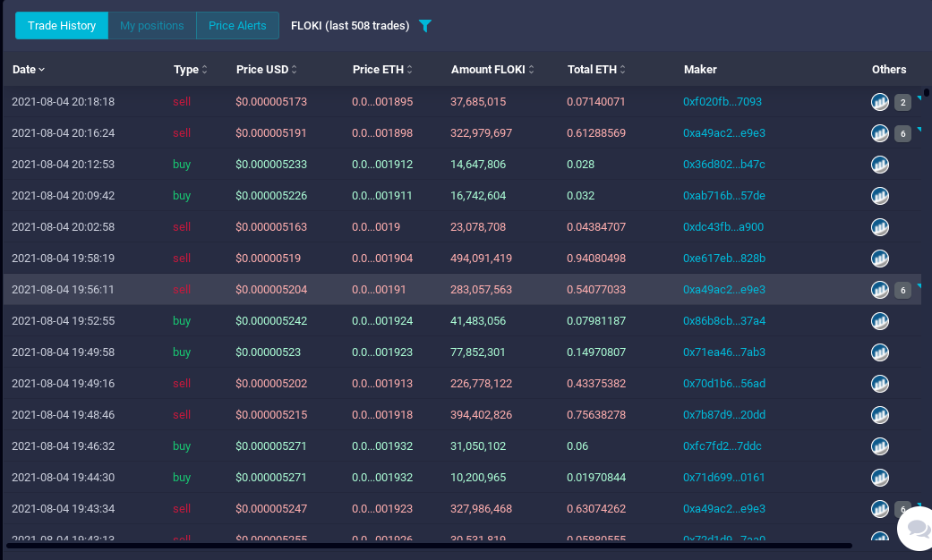Click the "6" badge on the 20:16:24 row
The height and width of the screenshot is (560, 932).
coord(904,133)
